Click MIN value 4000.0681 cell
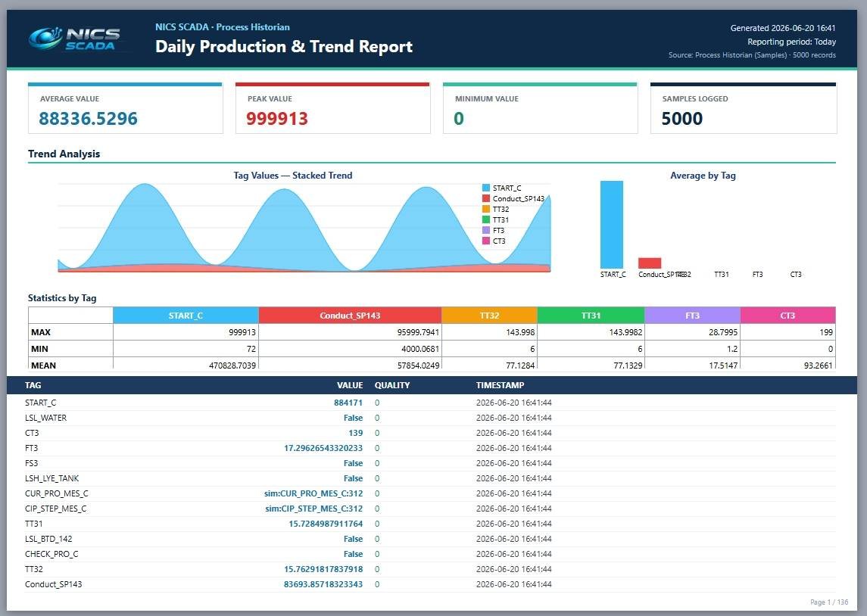This screenshot has width=867, height=616. pos(350,349)
